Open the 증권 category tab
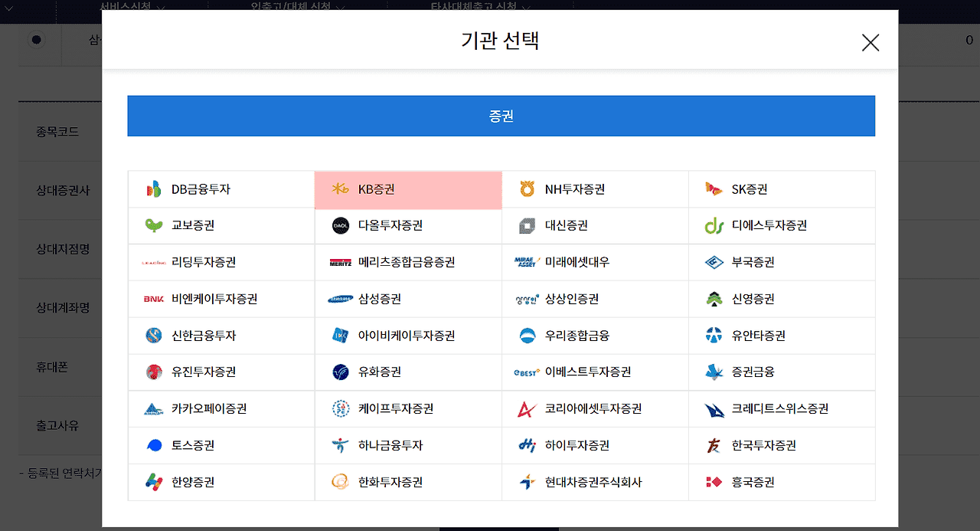 tap(501, 116)
